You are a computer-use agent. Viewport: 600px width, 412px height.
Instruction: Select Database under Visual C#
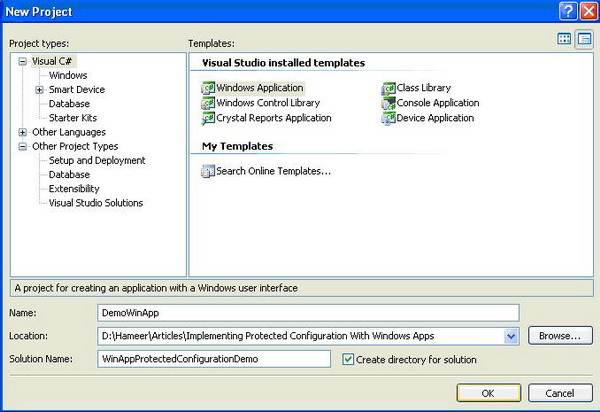tap(69, 104)
